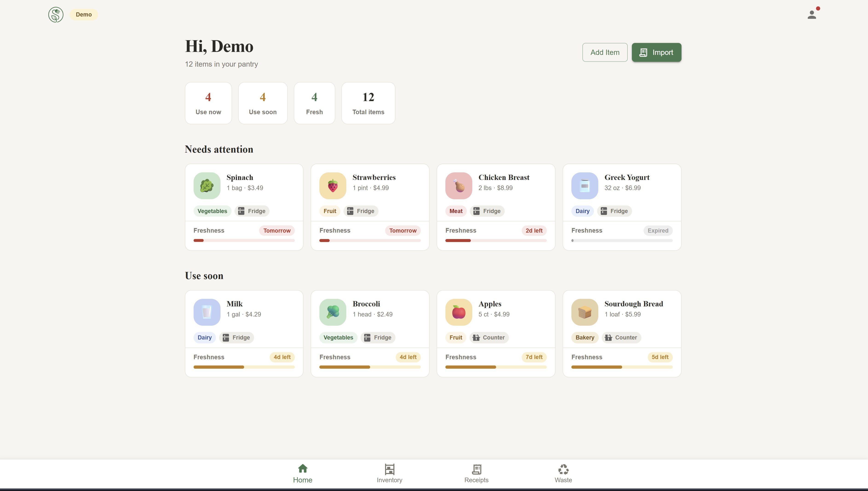Click the Apples freshness progress bar
The height and width of the screenshot is (491, 868).
496,367
